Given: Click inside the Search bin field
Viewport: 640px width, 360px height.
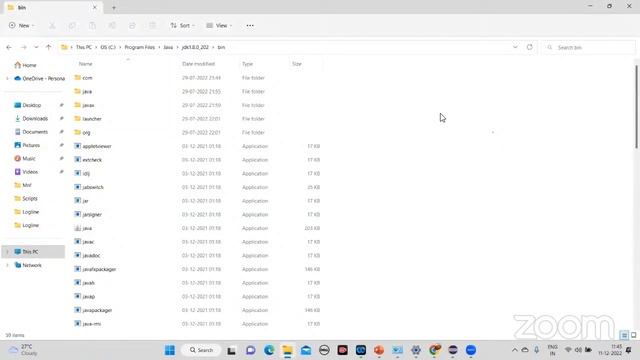Looking at the screenshot, I should (588, 47).
